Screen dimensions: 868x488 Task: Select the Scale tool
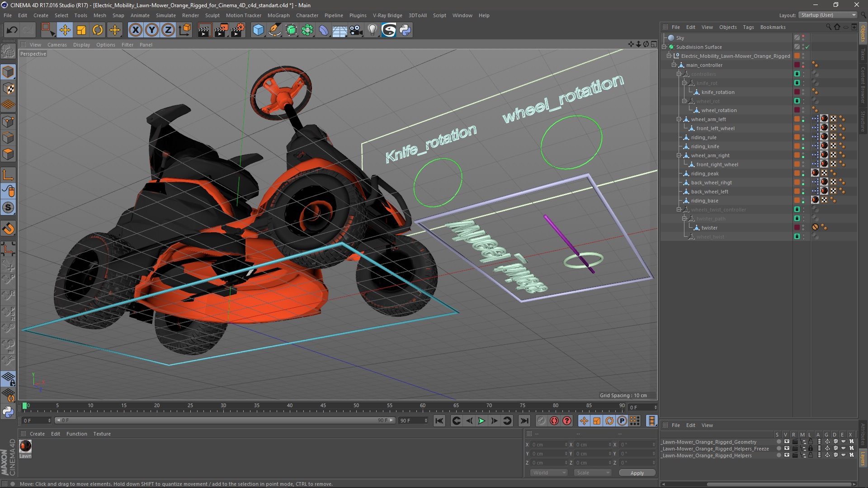coord(81,30)
